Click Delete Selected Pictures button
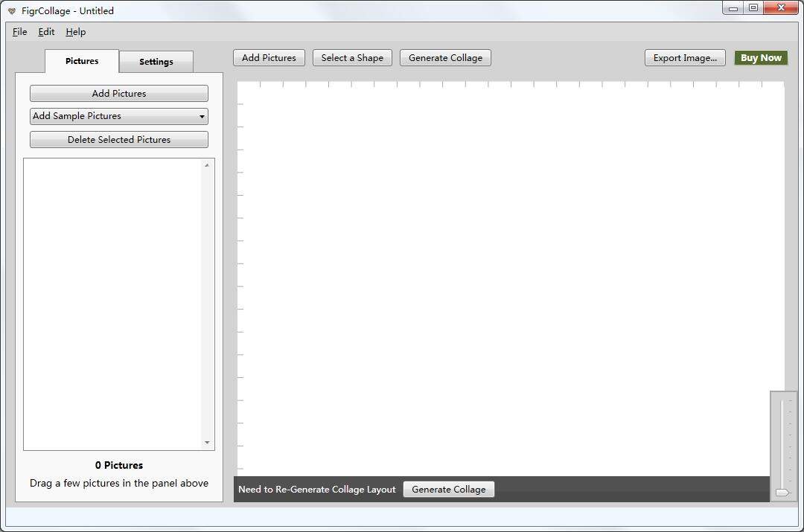The image size is (804, 532). (119, 140)
